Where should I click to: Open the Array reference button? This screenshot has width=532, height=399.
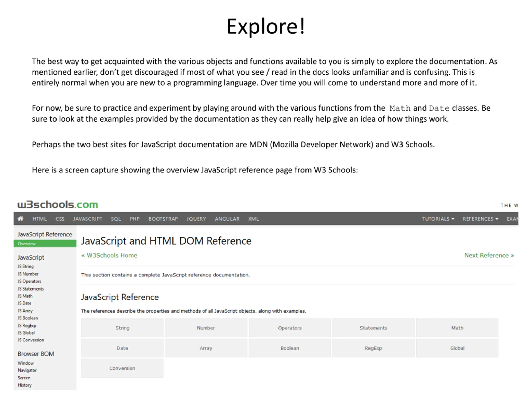coord(206,348)
